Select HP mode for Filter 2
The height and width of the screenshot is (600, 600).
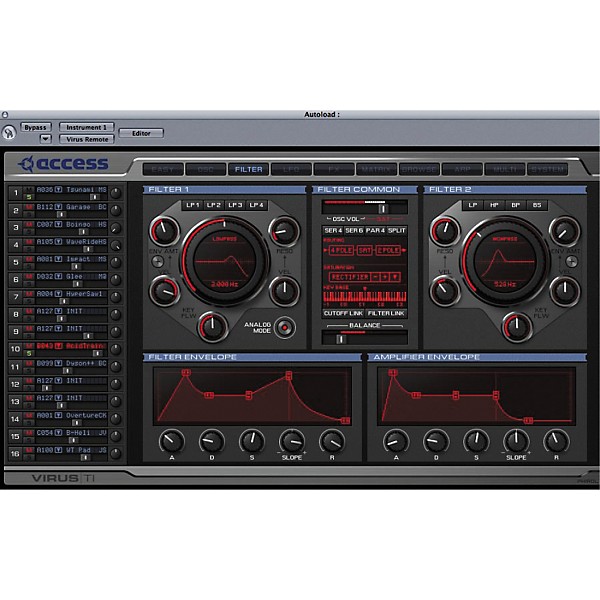[494, 205]
